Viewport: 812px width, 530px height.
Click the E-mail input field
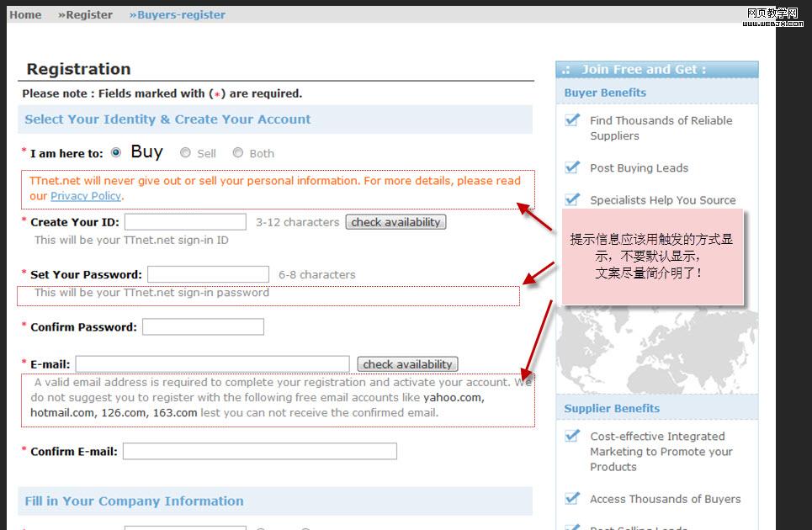coord(212,364)
